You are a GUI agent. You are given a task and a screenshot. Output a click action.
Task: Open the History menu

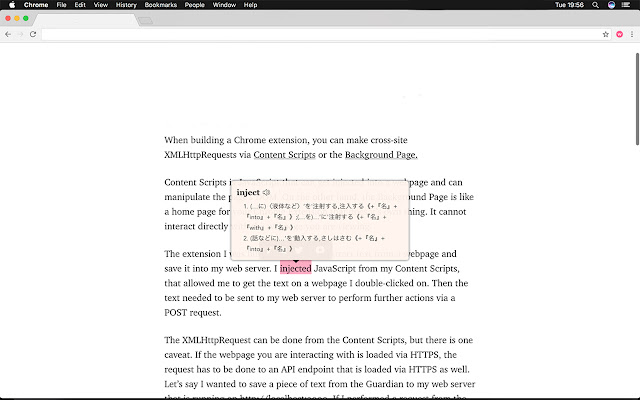coord(126,5)
